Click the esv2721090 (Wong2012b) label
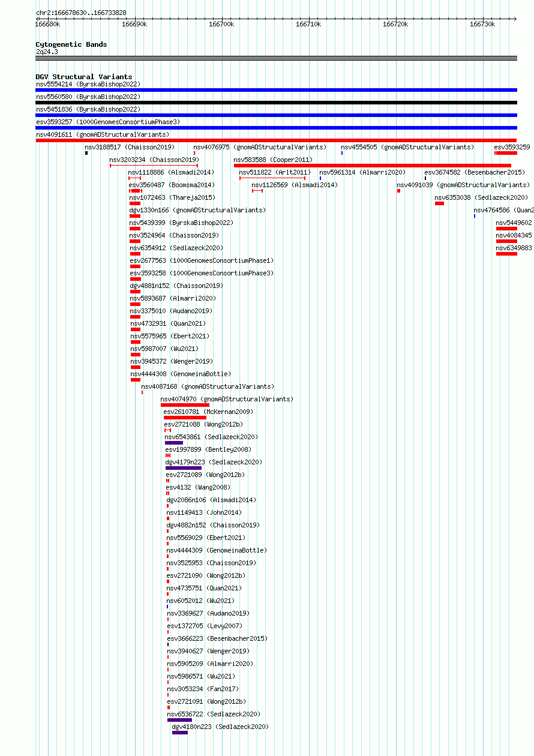Viewport: 534px width, 756px height. click(x=206, y=575)
